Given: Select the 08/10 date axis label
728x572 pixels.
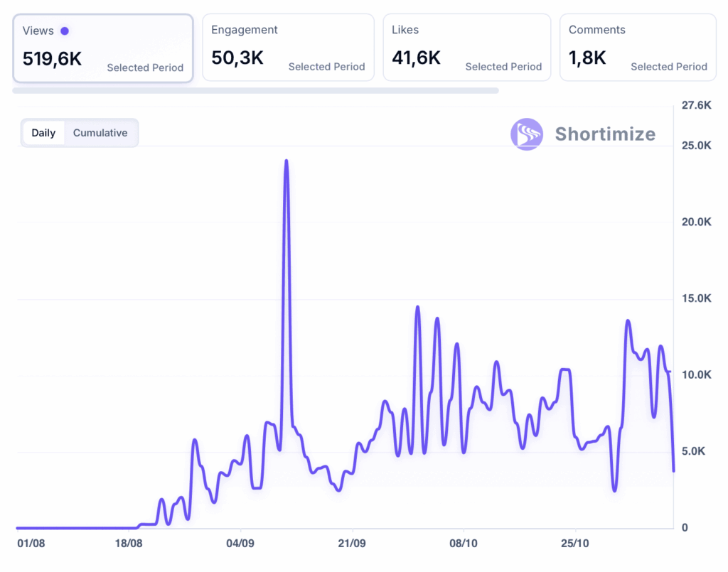Looking at the screenshot, I should tap(464, 544).
